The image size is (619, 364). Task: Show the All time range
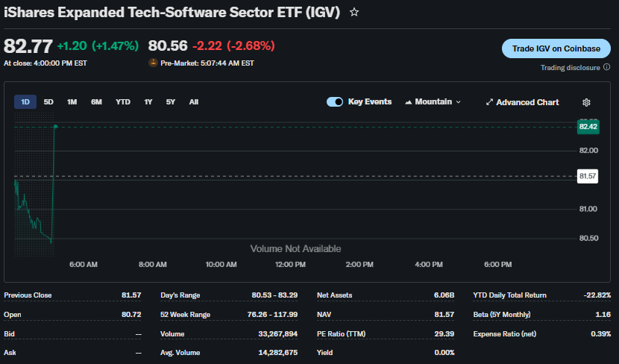194,102
